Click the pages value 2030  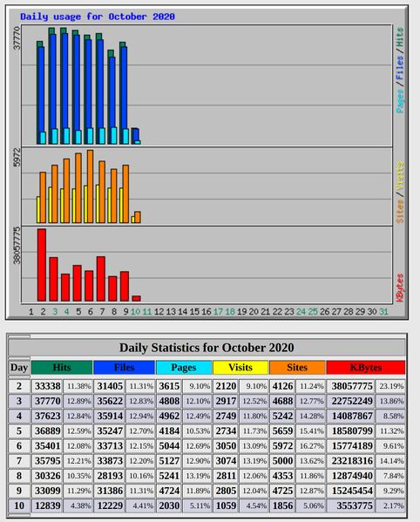pyautogui.click(x=169, y=505)
